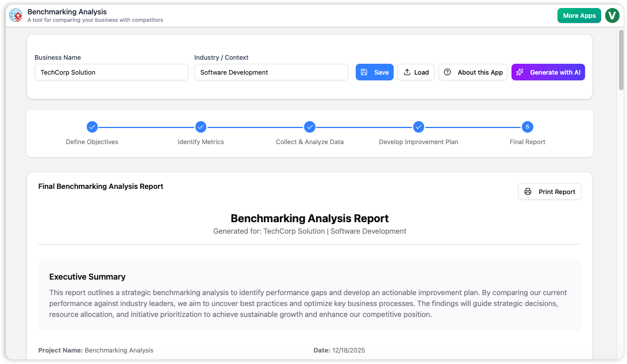Open the Final Report step indicator
Viewport: 627px width, 364px height.
pyautogui.click(x=527, y=127)
